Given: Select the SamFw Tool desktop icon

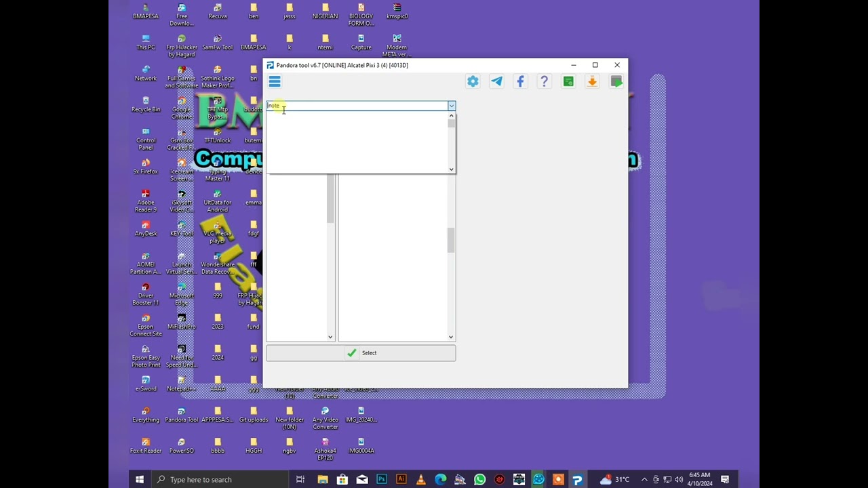Looking at the screenshot, I should pos(218,43).
